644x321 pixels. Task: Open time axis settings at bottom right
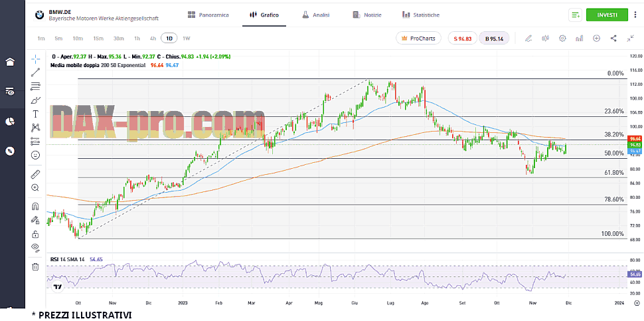(x=637, y=303)
